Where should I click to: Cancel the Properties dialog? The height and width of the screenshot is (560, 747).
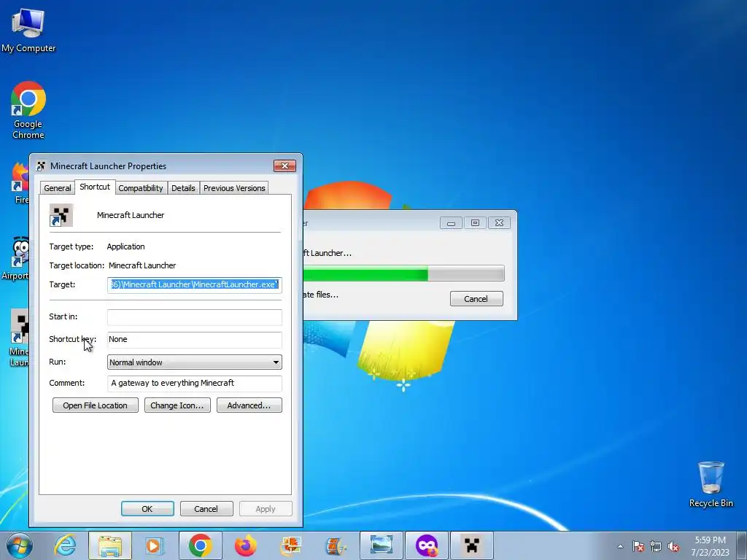coord(206,508)
